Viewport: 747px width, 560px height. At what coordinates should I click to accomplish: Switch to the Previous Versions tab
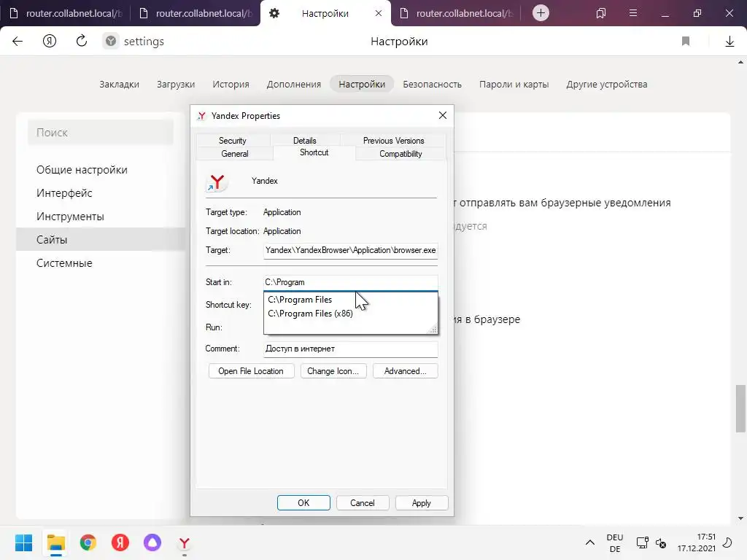pyautogui.click(x=393, y=141)
